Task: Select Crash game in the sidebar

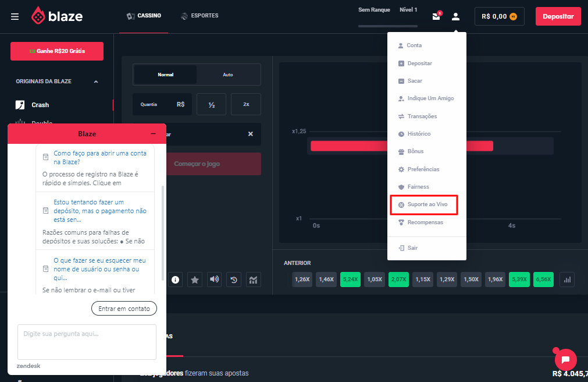Action: (40, 105)
